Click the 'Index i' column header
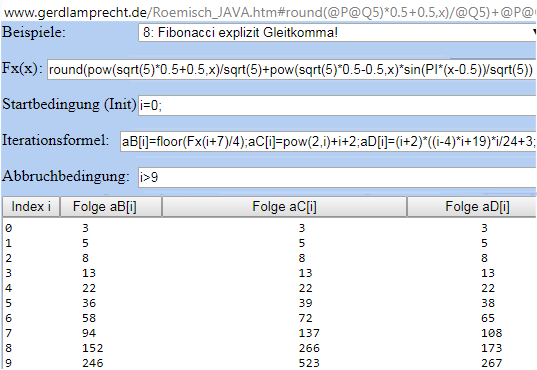The width and height of the screenshot is (537, 370). pos(31,207)
